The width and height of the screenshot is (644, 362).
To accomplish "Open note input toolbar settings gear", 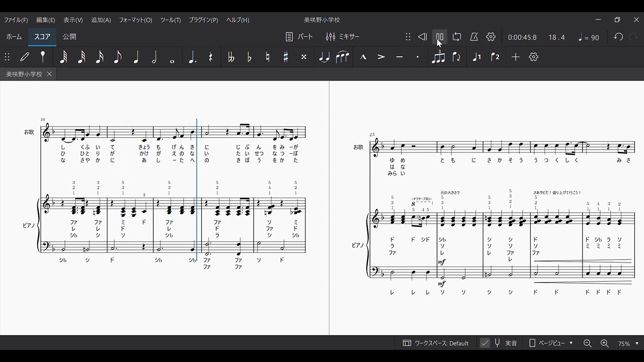I will point(534,57).
